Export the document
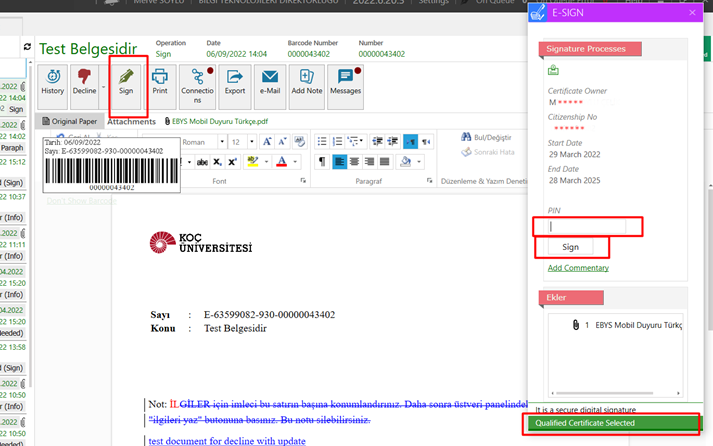The image size is (713, 446). (x=235, y=82)
